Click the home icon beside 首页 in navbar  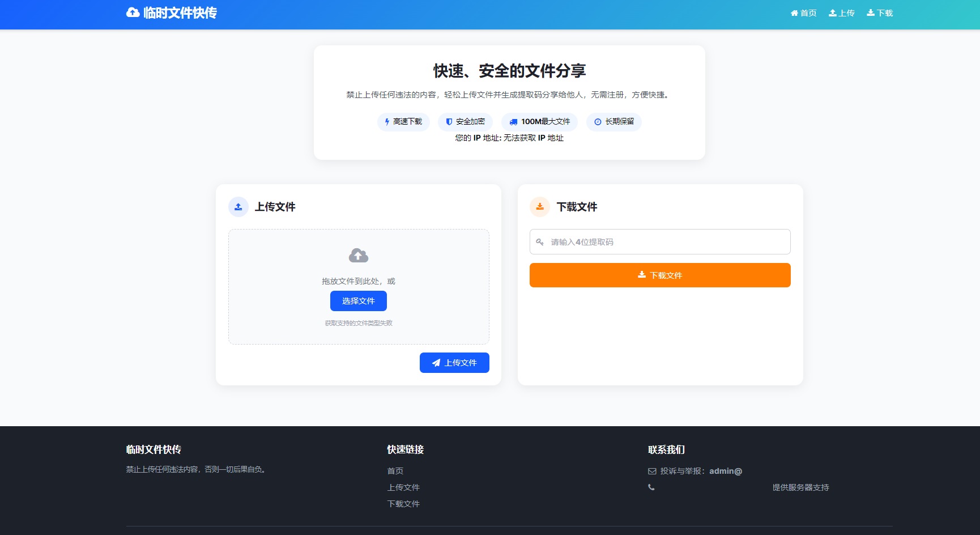794,12
